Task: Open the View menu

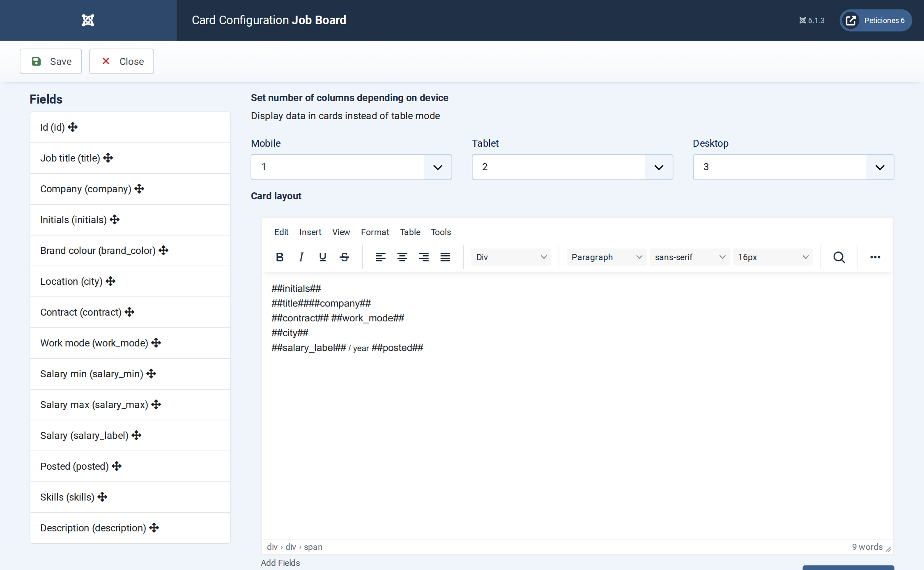Action: pos(341,232)
